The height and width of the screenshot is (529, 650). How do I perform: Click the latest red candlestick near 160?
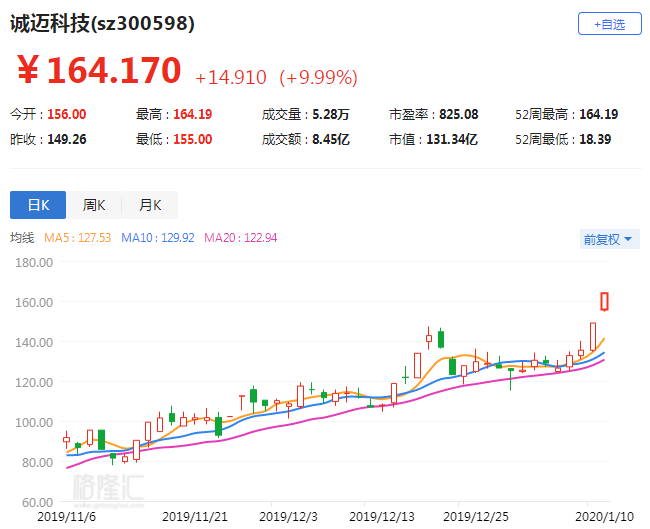pyautogui.click(x=604, y=302)
